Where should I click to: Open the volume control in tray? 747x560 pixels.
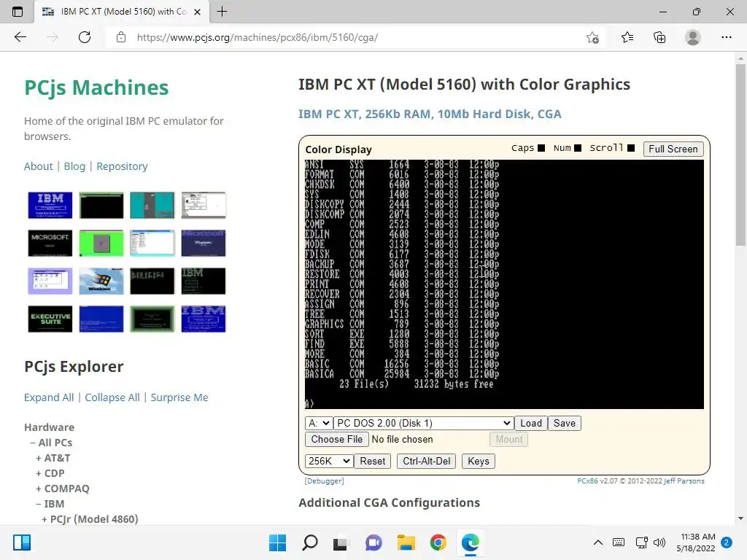click(x=659, y=542)
